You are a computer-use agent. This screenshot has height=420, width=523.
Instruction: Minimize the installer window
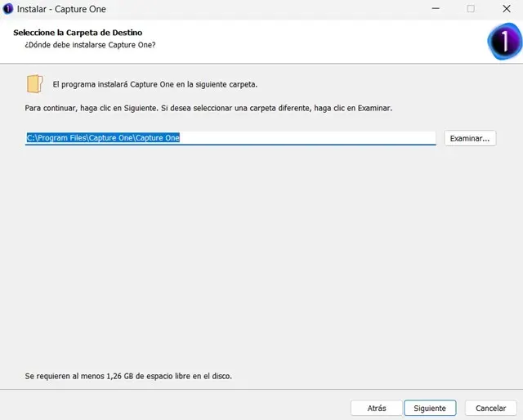[x=436, y=9]
